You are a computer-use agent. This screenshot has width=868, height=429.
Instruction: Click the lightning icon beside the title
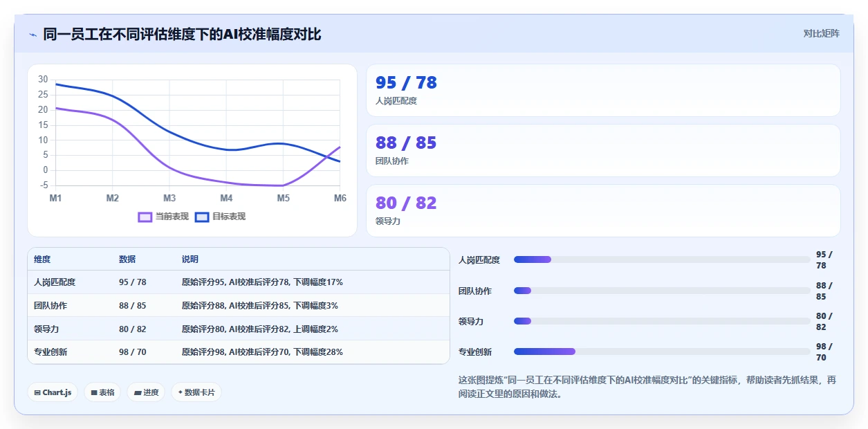(x=33, y=35)
